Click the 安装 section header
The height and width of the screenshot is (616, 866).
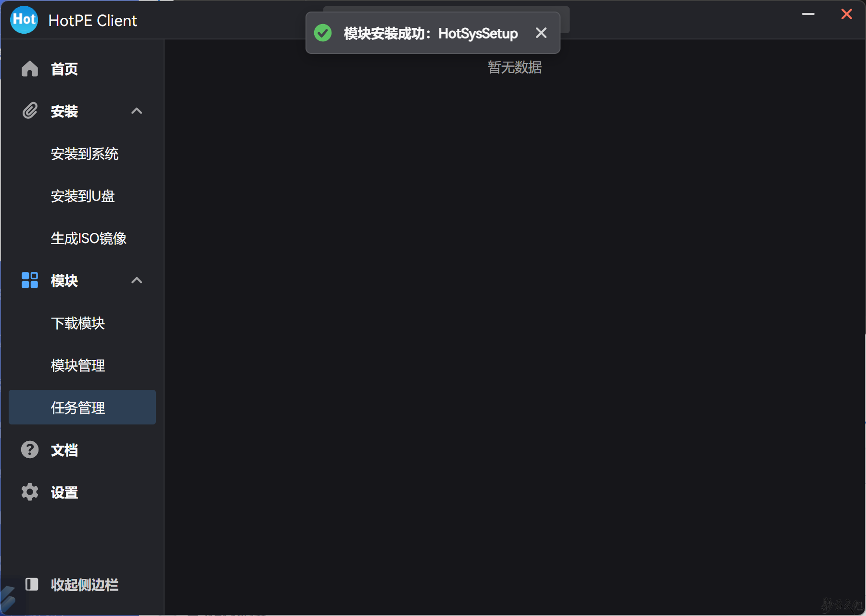[x=82, y=111]
